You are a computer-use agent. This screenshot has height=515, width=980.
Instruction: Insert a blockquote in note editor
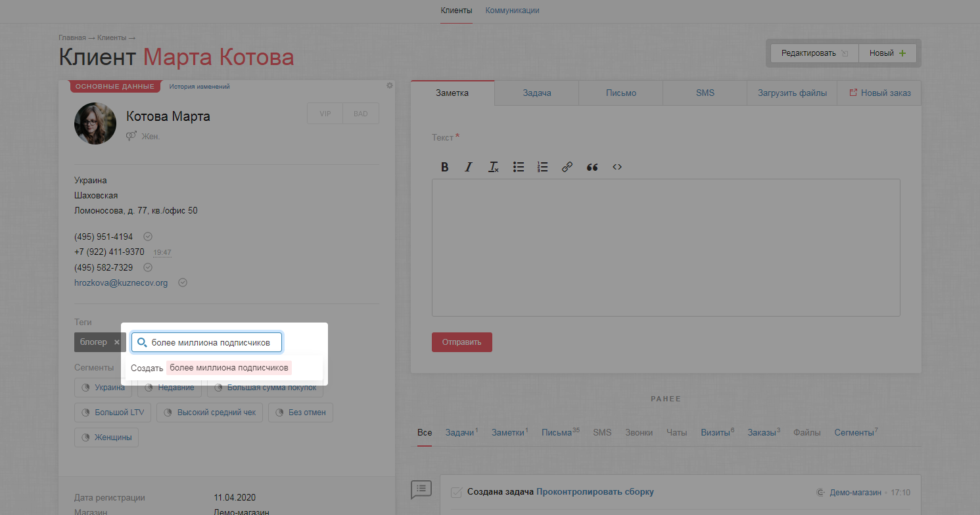pyautogui.click(x=592, y=167)
